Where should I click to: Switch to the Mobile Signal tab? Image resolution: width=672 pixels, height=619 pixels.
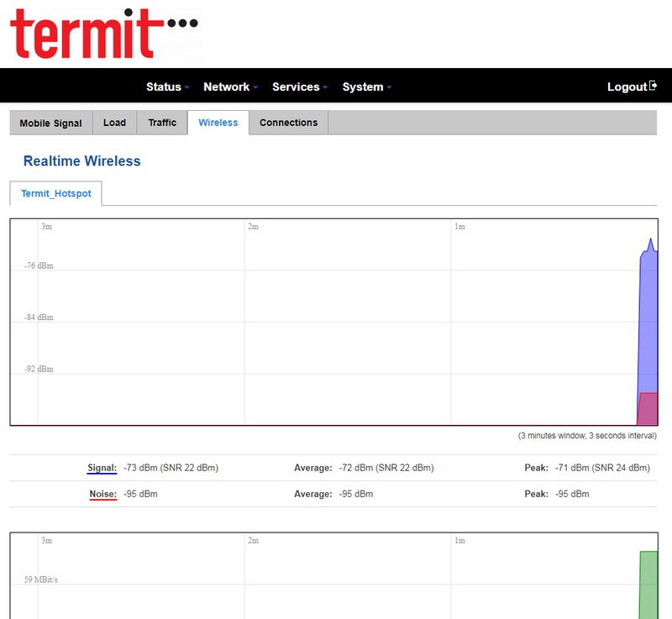coord(50,123)
